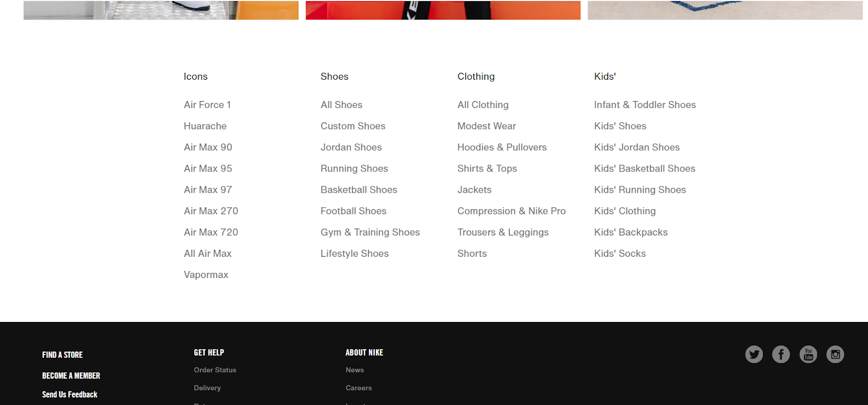Go to Jordan Shoes
This screenshot has width=868, height=405.
coord(351,147)
